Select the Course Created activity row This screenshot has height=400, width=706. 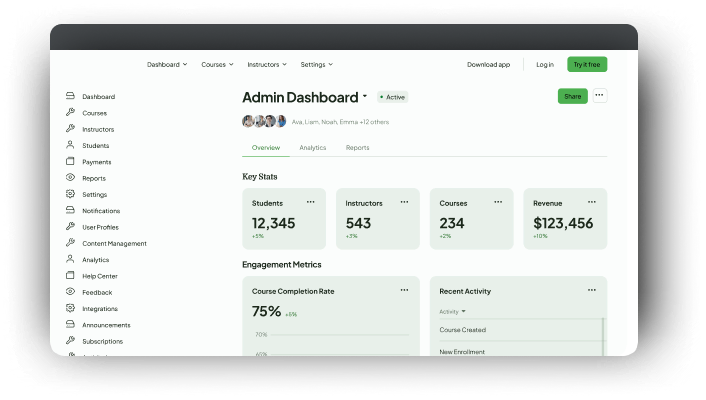click(x=520, y=330)
